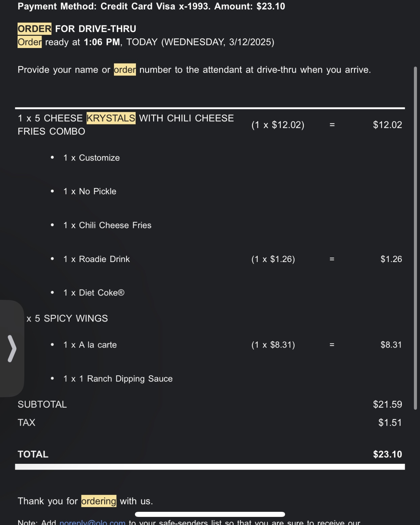This screenshot has height=525, width=420.
Task: Click the TAX amount $1.51
Action: tap(390, 423)
